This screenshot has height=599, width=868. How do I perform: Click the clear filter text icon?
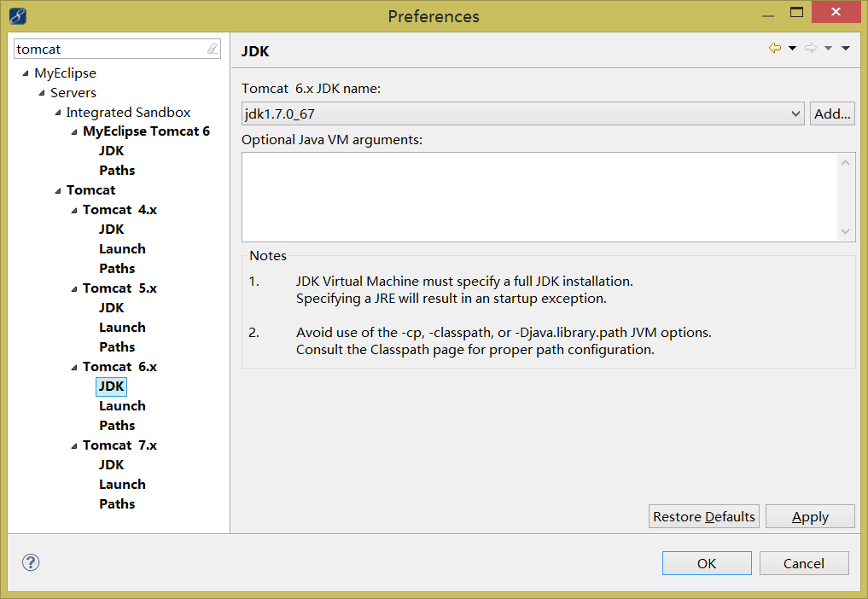[213, 49]
